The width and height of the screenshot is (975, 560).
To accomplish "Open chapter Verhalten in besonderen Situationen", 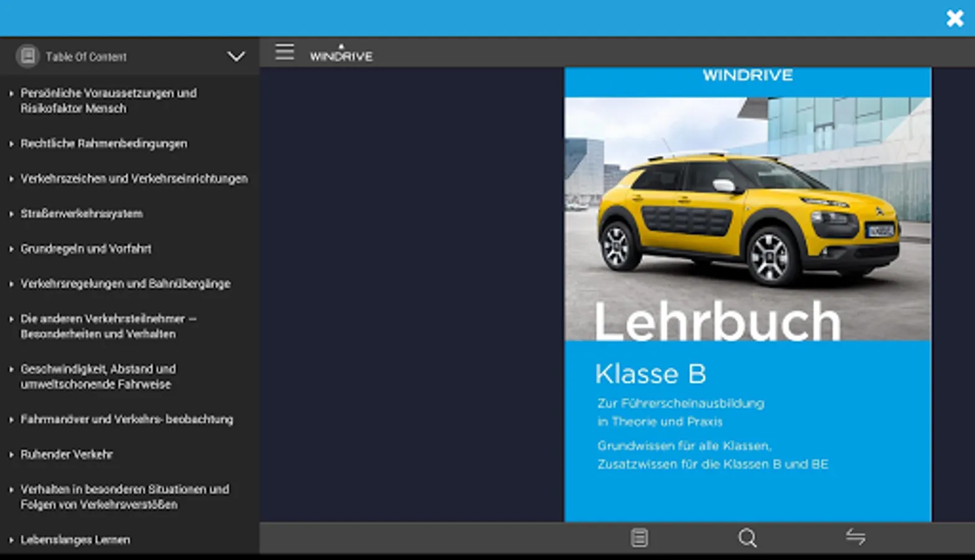I will click(x=124, y=497).
